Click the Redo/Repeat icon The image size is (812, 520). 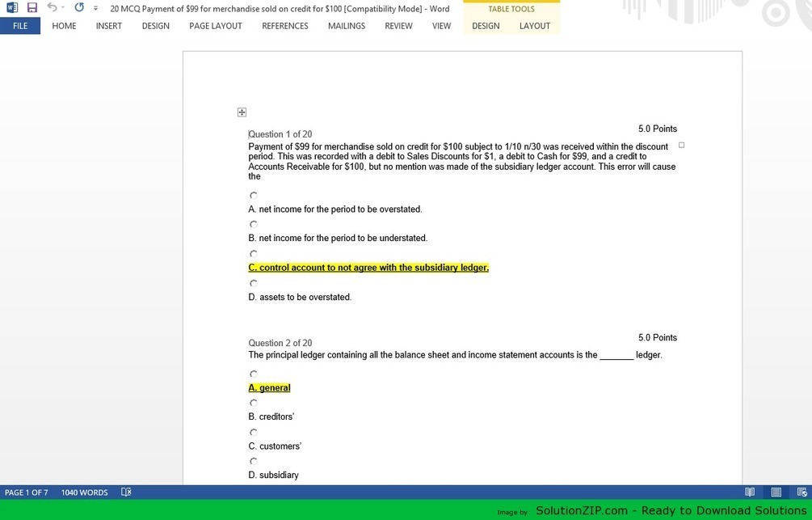coord(78,8)
